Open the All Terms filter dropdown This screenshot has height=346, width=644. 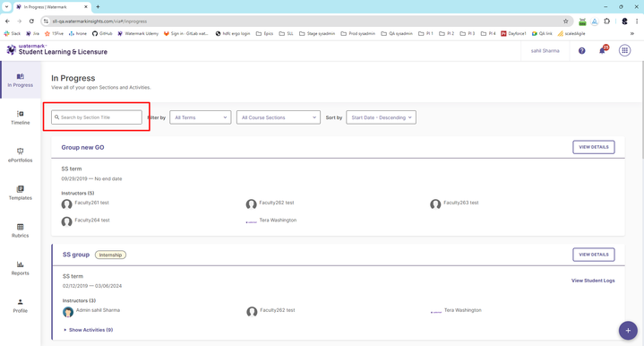point(201,117)
